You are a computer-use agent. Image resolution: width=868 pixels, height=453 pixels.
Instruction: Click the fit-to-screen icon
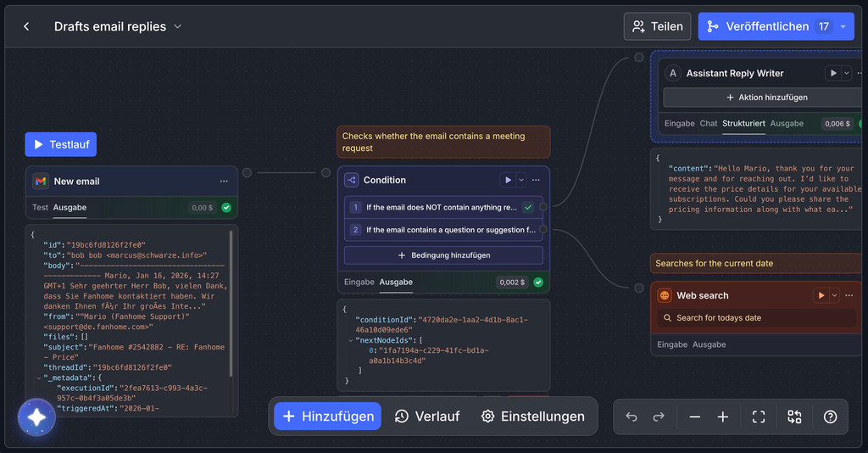point(759,417)
